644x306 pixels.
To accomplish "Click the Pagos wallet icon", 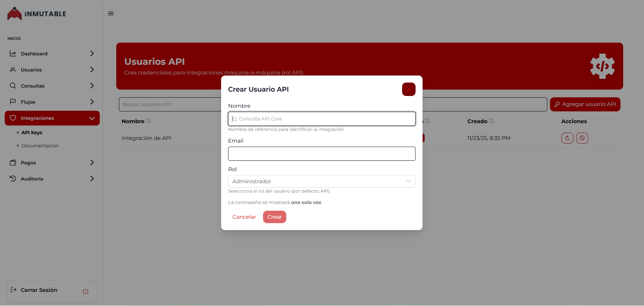I will (x=13, y=162).
